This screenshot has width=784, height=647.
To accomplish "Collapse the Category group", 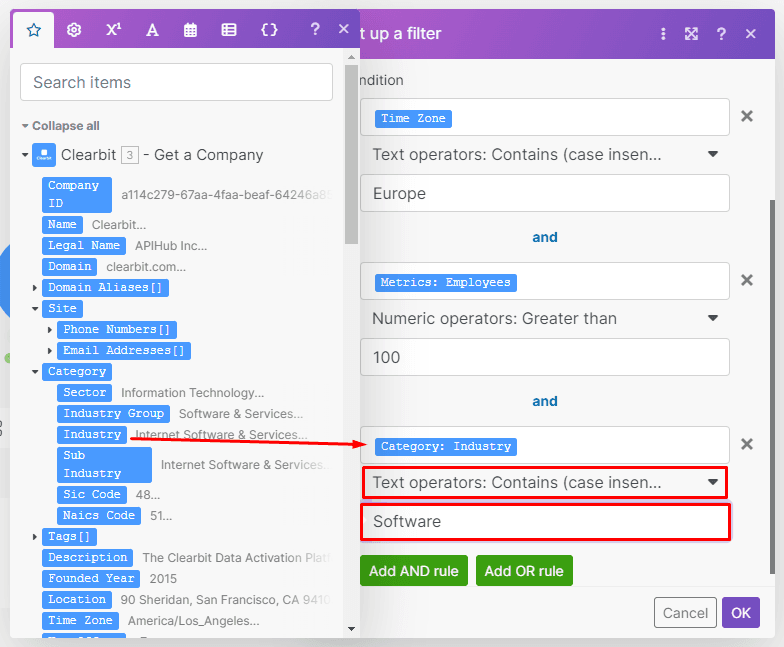I will point(36,372).
